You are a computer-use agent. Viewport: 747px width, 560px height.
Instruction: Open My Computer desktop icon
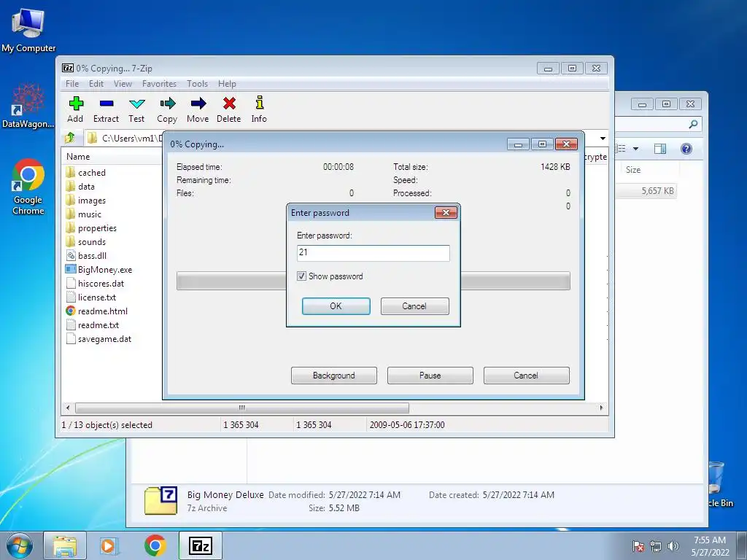28,30
